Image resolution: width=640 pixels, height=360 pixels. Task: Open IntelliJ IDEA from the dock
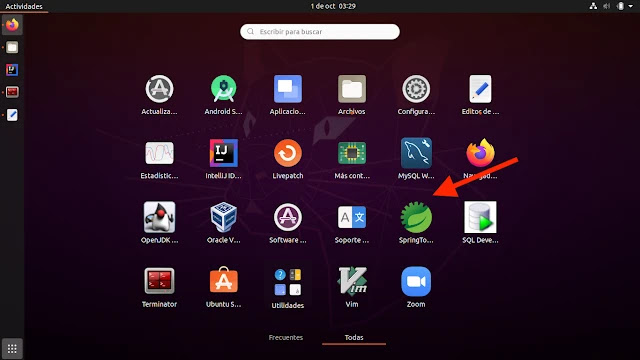12,70
